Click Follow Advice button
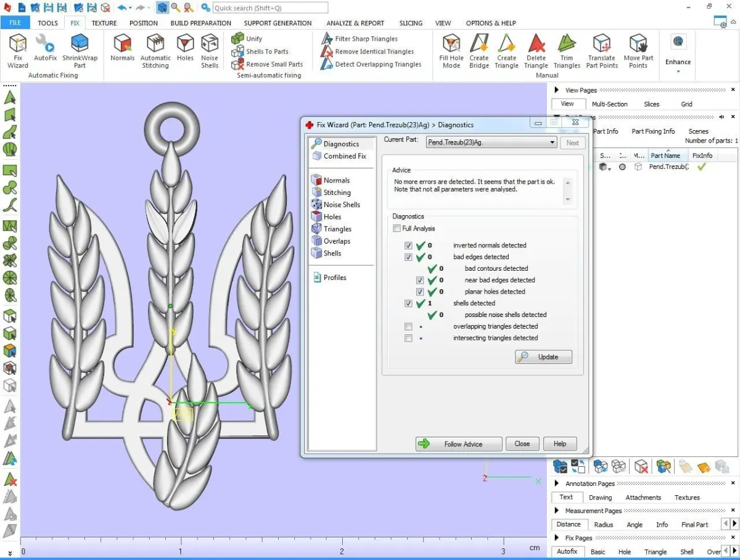 458,443
